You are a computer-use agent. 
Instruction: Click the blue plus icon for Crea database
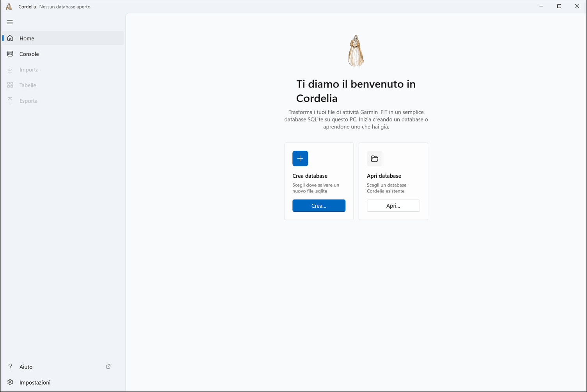(300, 159)
